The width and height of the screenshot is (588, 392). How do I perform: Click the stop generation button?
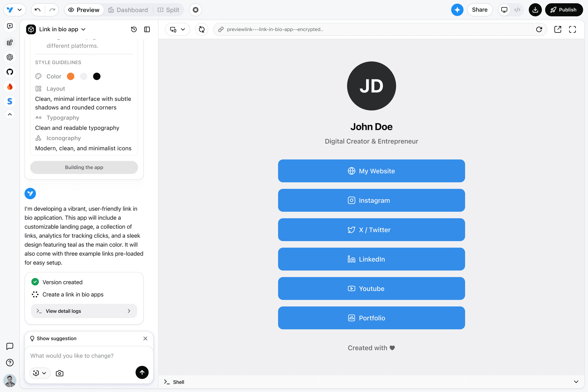(196, 10)
